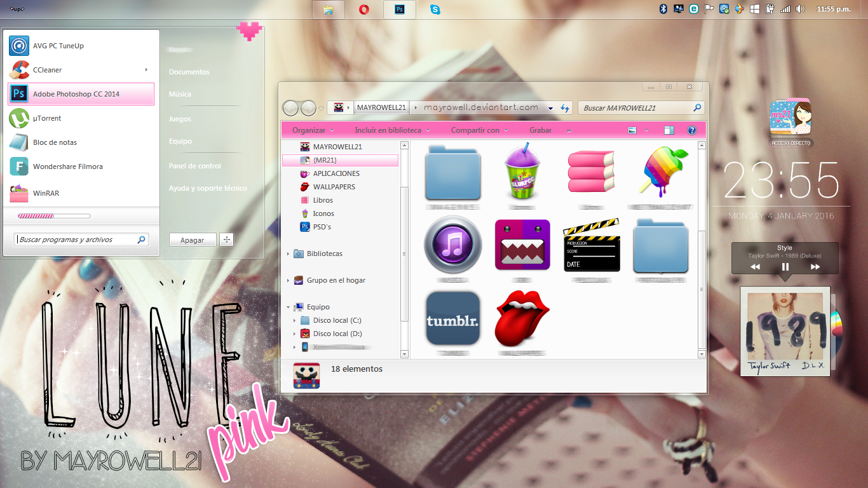The image size is (868, 488).
Task: Select the Rolling Stones lips icon
Action: pyautogui.click(x=522, y=319)
